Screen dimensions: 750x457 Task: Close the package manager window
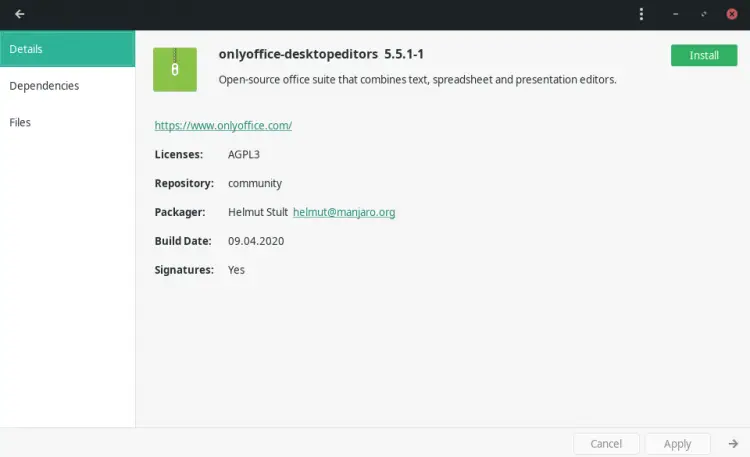point(731,15)
